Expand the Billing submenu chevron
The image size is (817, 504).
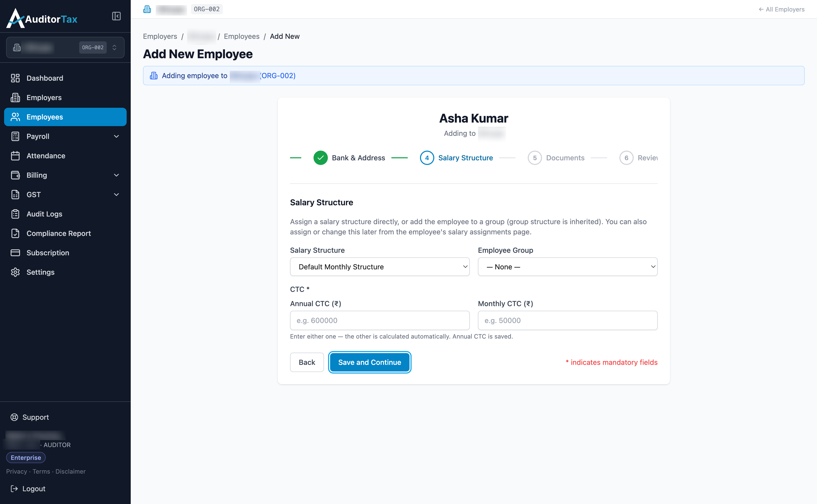click(x=116, y=175)
